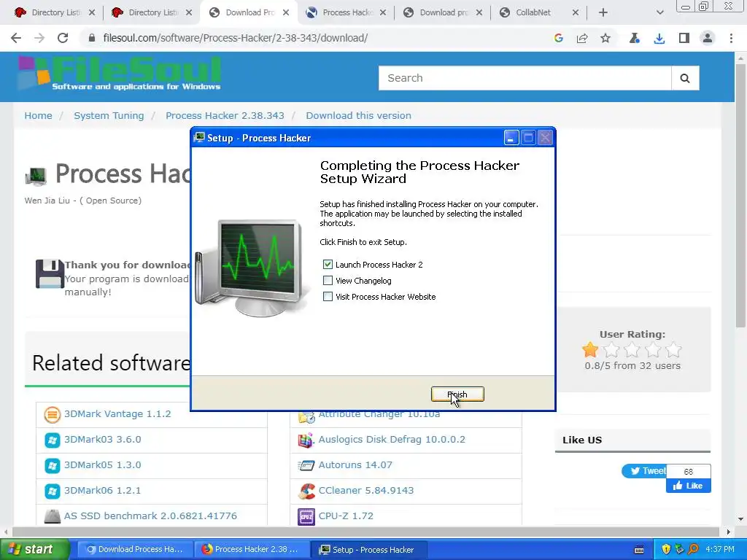This screenshot has height=560, width=747.
Task: Focus the FileSoul Search input field
Action: pos(525,78)
